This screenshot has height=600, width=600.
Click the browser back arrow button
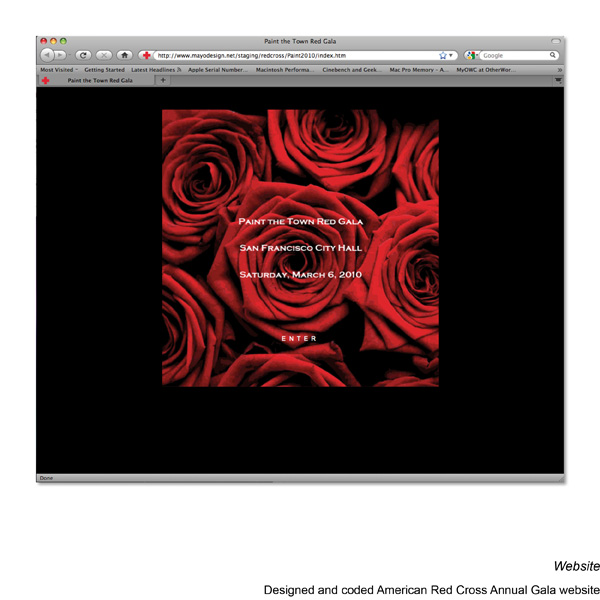[47, 55]
